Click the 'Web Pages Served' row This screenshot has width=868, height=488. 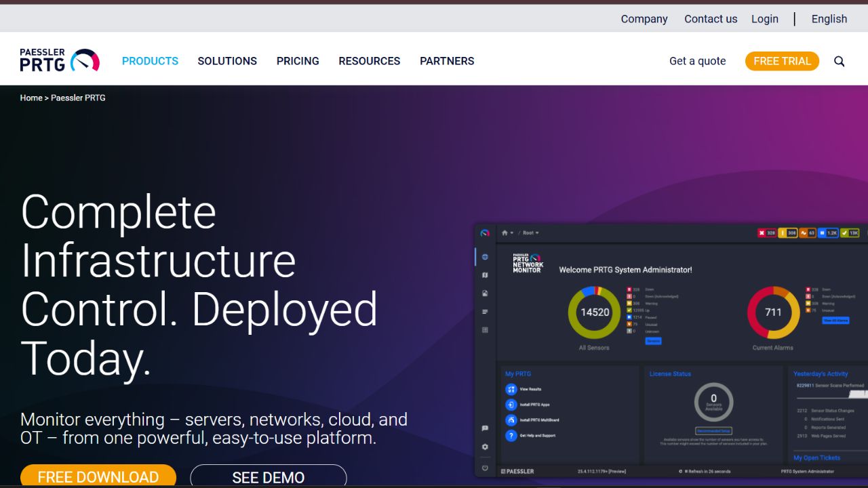tap(821, 436)
